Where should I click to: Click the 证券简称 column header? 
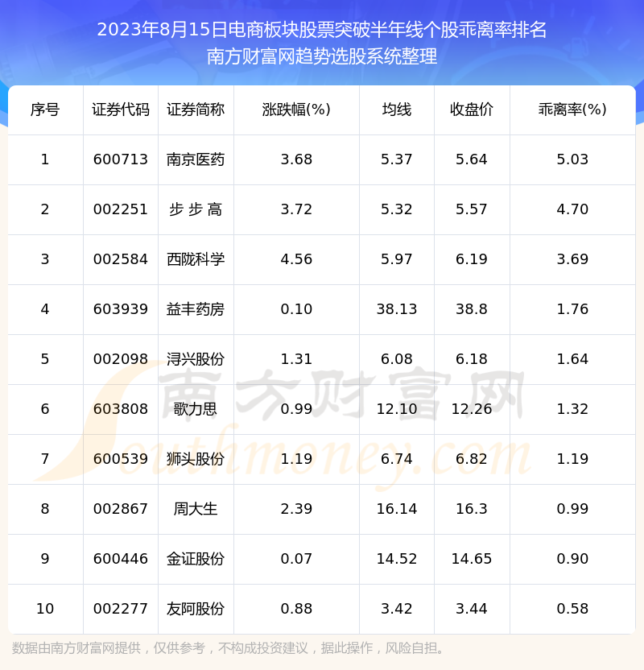tap(196, 110)
